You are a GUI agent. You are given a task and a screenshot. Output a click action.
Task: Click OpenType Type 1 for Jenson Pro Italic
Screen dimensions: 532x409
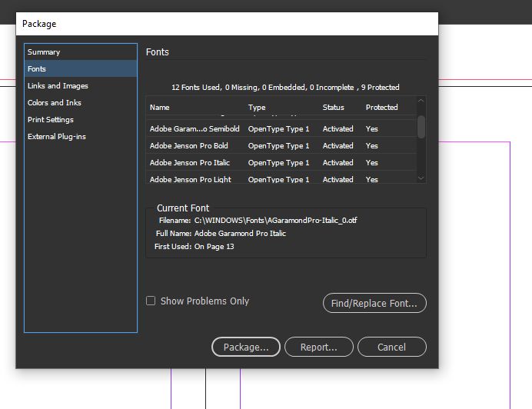click(x=278, y=162)
